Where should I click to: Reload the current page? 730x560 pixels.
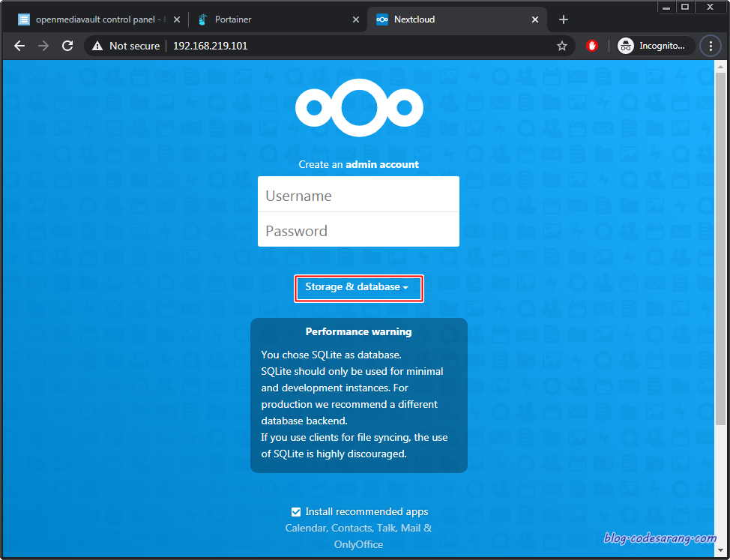(x=67, y=46)
